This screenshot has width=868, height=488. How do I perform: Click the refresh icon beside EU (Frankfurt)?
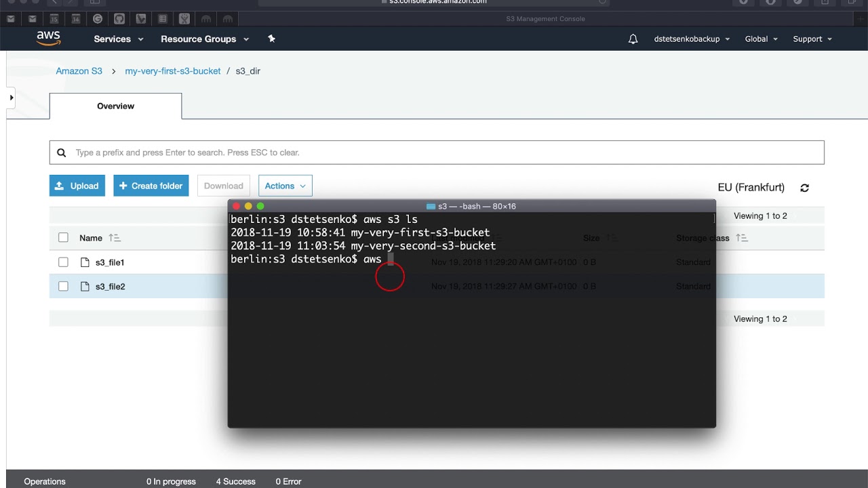pos(804,188)
